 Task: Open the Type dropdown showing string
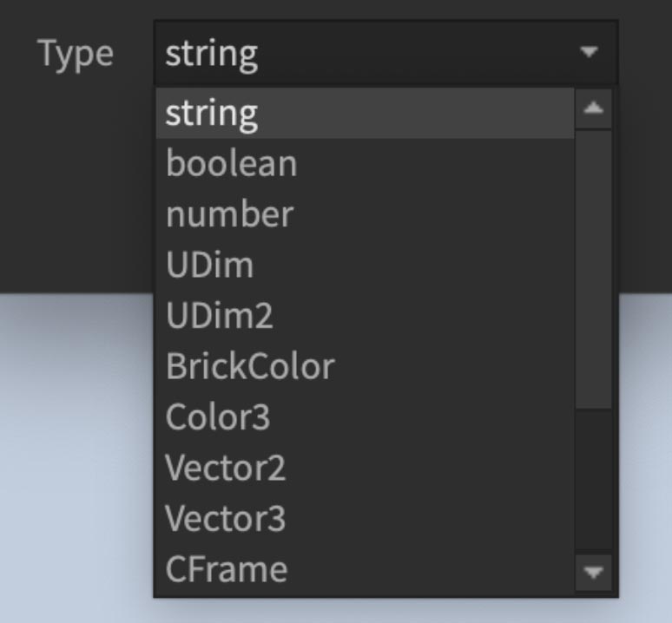[385, 52]
